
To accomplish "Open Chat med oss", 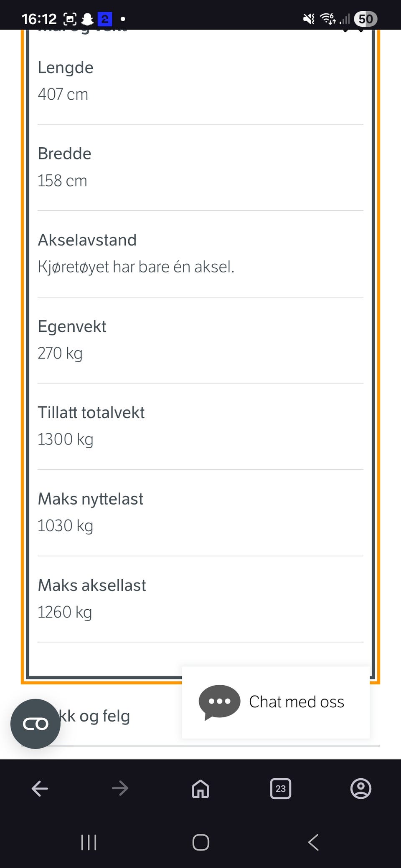I will tap(296, 702).
